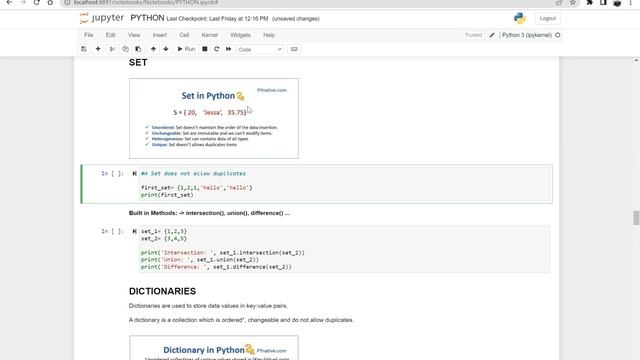Click the browser home icon
This screenshot has width=640, height=360.
click(x=50, y=2)
